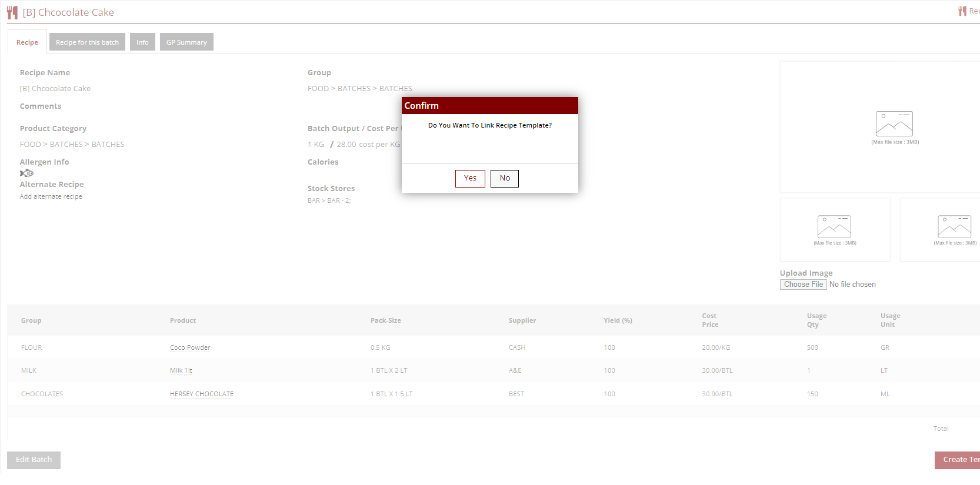Select the Recipe tab
Screen dimensions: 980x485
click(27, 42)
